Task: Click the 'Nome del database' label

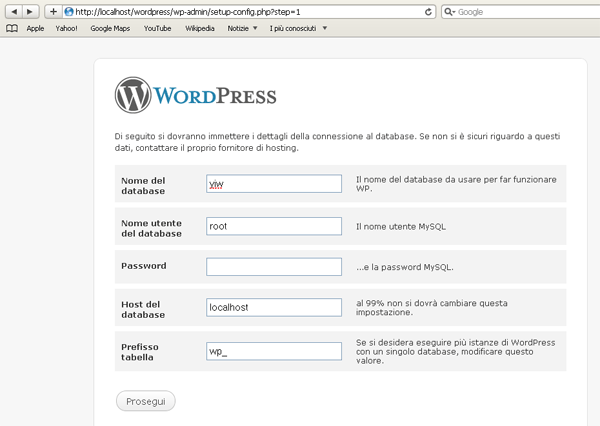Action: [x=143, y=186]
